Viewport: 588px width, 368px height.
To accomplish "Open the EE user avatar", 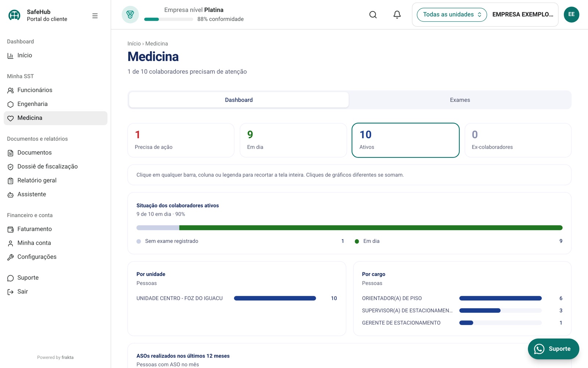I will (x=571, y=15).
